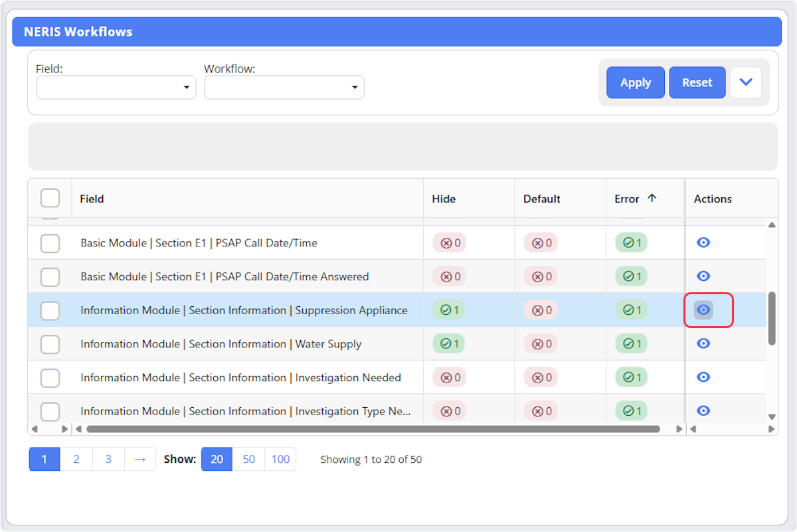Go to page 1

tap(44, 459)
